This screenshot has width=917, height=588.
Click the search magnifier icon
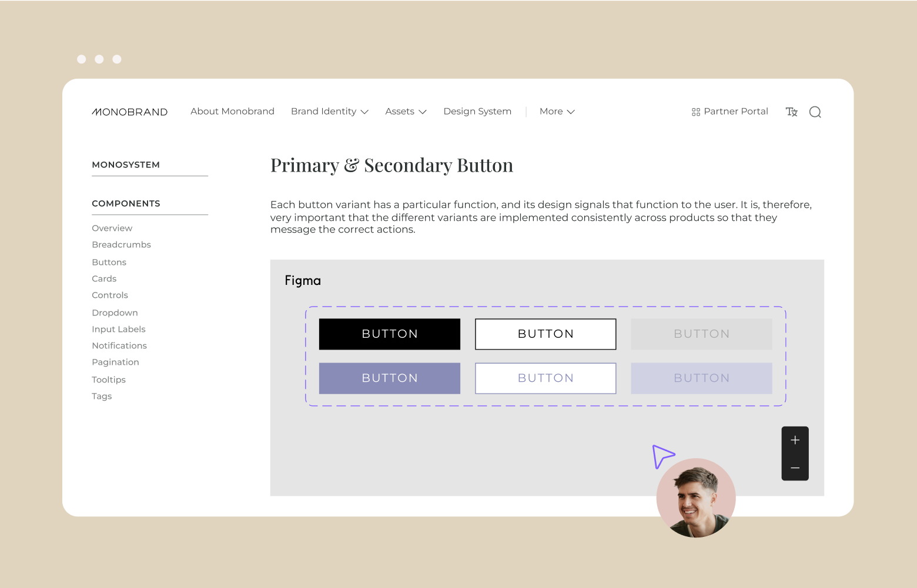pos(815,112)
